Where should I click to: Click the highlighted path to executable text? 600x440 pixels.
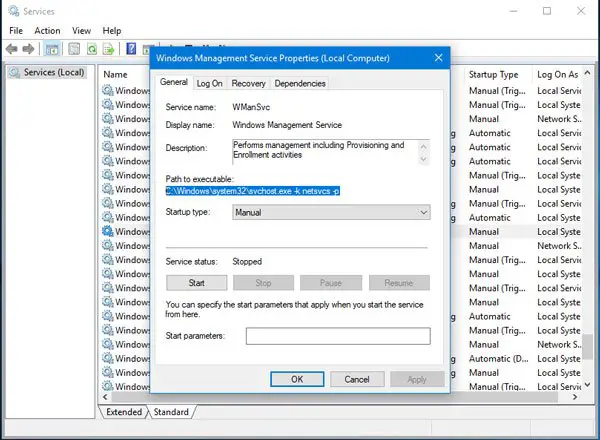pyautogui.click(x=253, y=191)
